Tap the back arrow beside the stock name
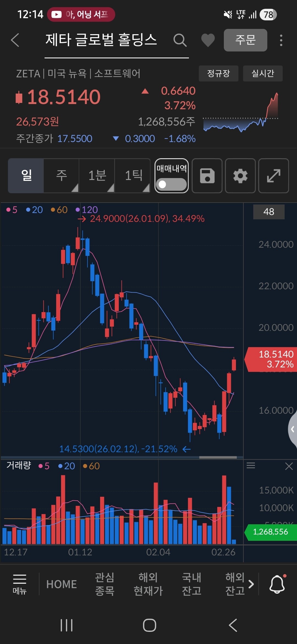The image size is (297, 644). 15,40
